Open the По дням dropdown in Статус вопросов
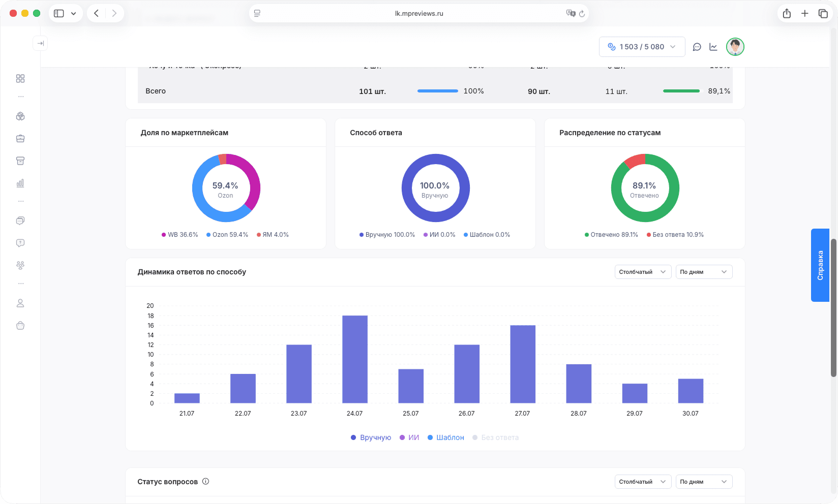 click(704, 482)
